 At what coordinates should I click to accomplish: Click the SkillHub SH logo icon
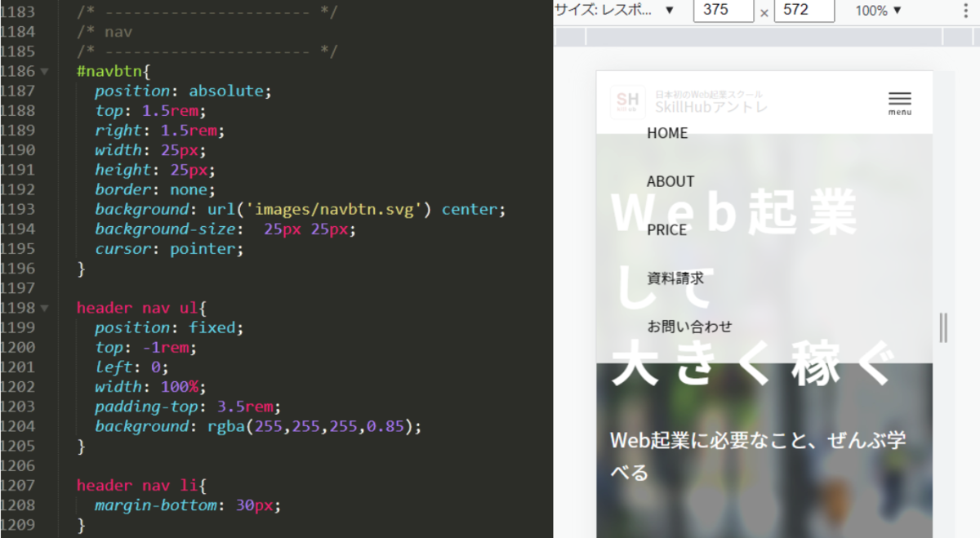(627, 102)
